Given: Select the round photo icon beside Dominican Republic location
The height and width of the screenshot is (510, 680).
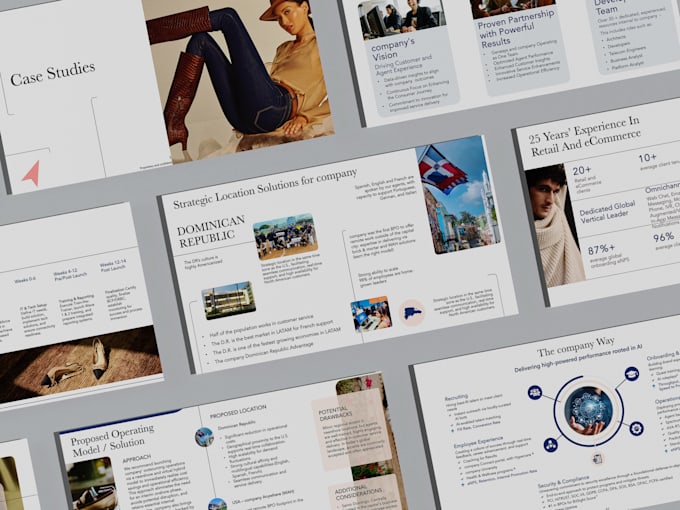Looking at the screenshot, I should click(x=204, y=437).
